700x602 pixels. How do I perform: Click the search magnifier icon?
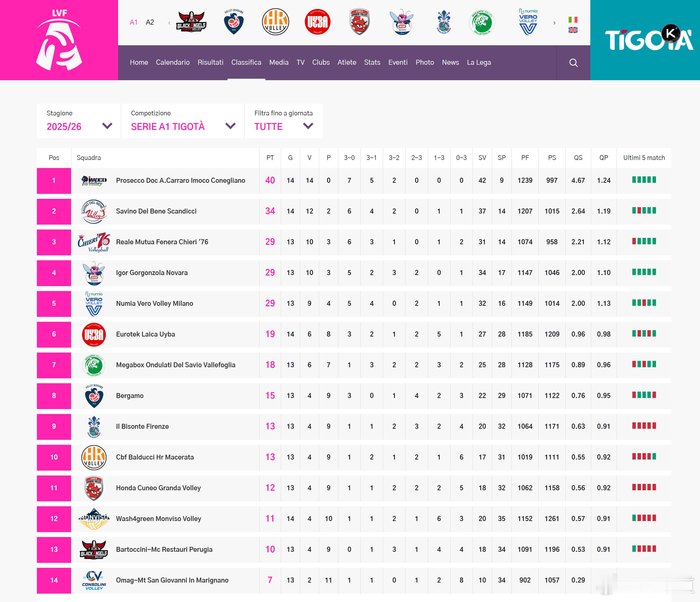(x=573, y=63)
